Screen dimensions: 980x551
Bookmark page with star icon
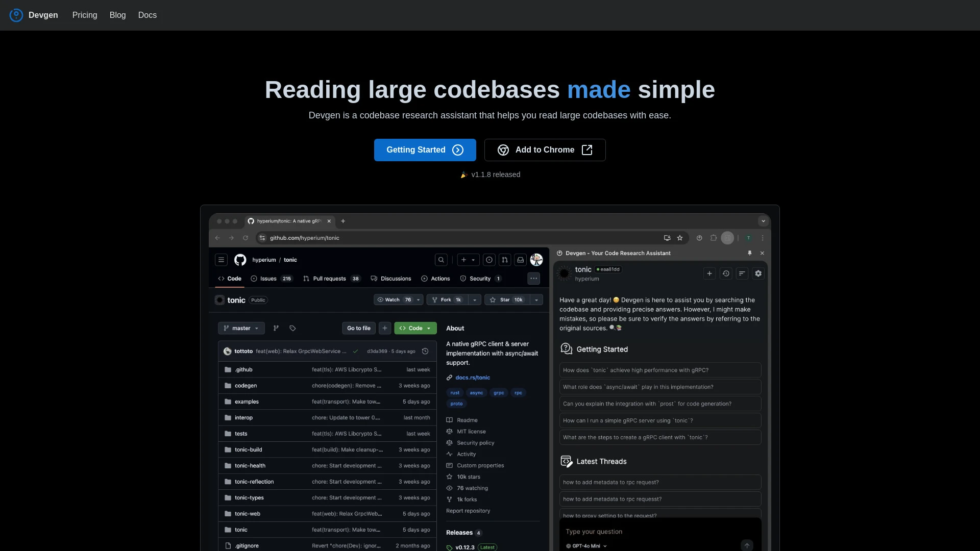tap(680, 238)
